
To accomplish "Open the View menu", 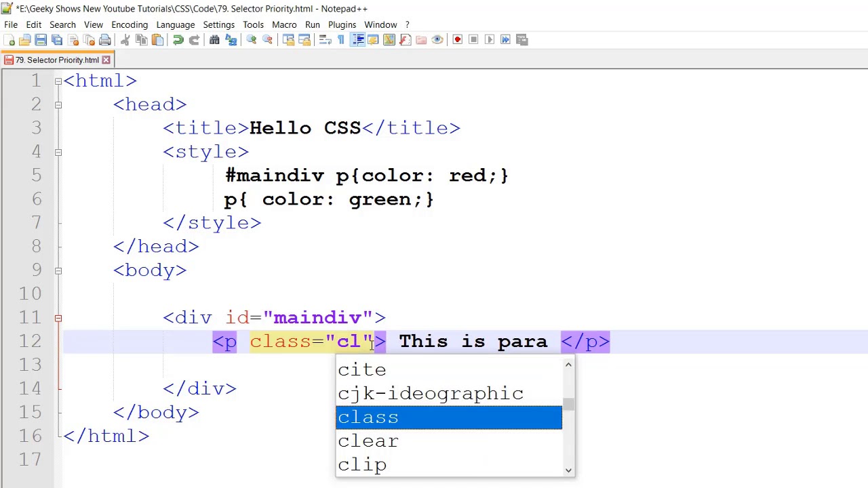I will click(94, 25).
